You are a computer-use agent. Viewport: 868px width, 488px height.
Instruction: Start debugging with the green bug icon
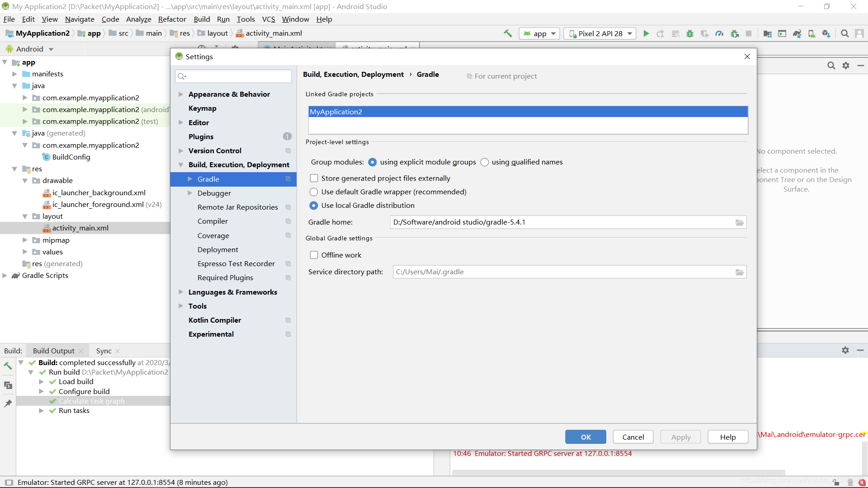click(690, 33)
